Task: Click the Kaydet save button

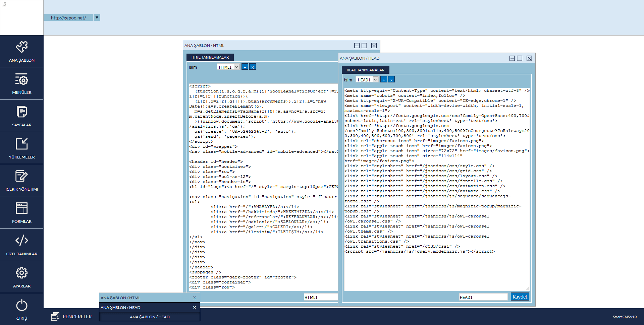Action: point(520,297)
